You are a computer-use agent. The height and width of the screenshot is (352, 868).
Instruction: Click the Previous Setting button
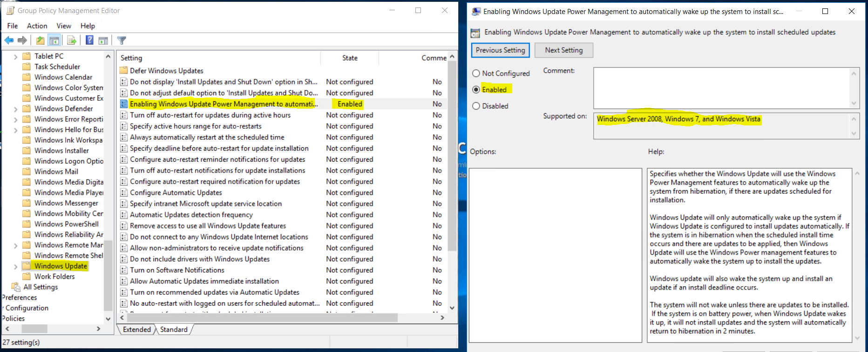[501, 50]
